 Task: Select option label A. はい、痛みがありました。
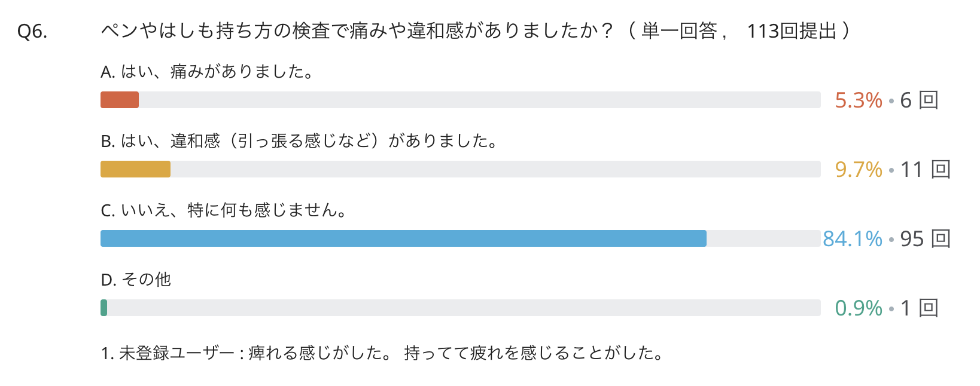[x=208, y=72]
